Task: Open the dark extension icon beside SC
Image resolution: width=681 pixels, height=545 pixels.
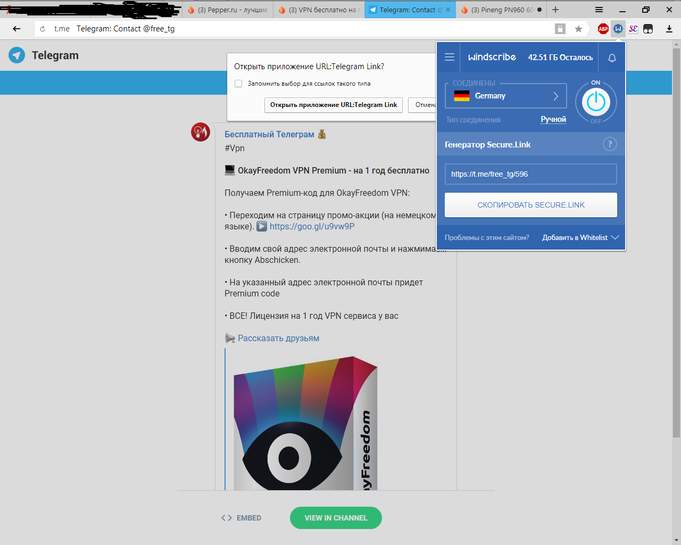Action: (648, 29)
